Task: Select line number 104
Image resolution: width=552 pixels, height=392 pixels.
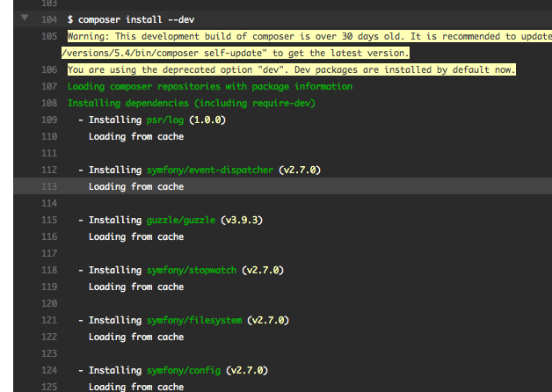Action: [x=49, y=19]
